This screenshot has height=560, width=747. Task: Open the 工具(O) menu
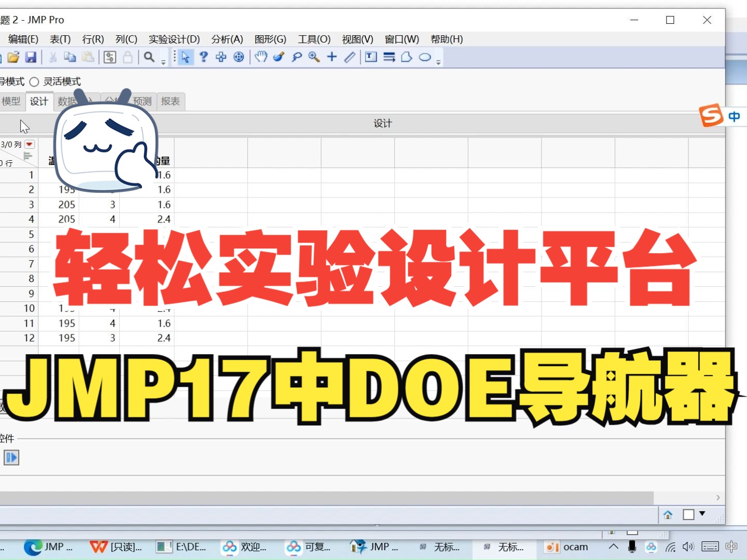pos(314,39)
